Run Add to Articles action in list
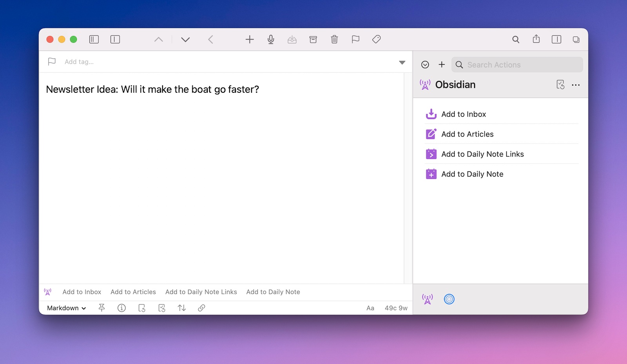 (501, 134)
